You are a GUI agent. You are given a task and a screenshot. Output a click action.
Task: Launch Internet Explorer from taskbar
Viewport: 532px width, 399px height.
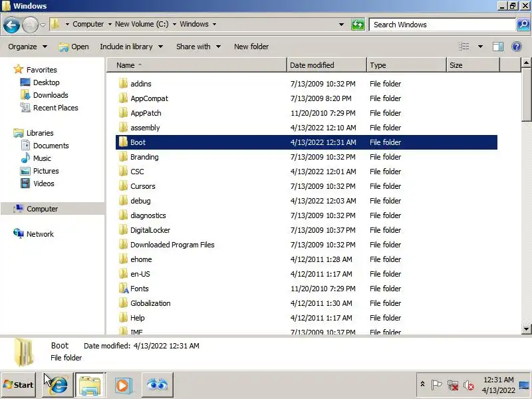coord(58,385)
